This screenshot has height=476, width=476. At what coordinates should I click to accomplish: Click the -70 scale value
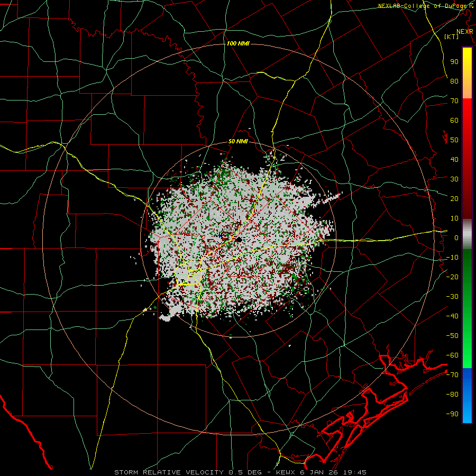[452, 375]
